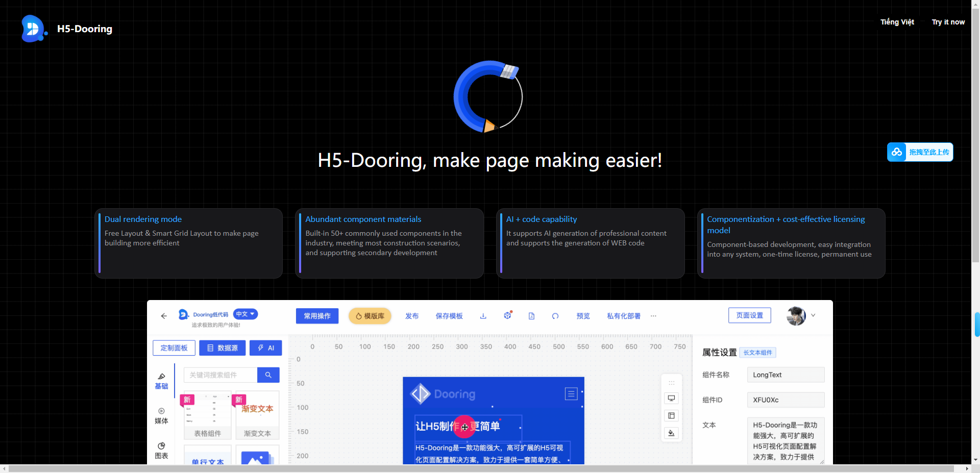Click the dotted drag handle of floating toolbar
980x473 pixels.
click(671, 383)
